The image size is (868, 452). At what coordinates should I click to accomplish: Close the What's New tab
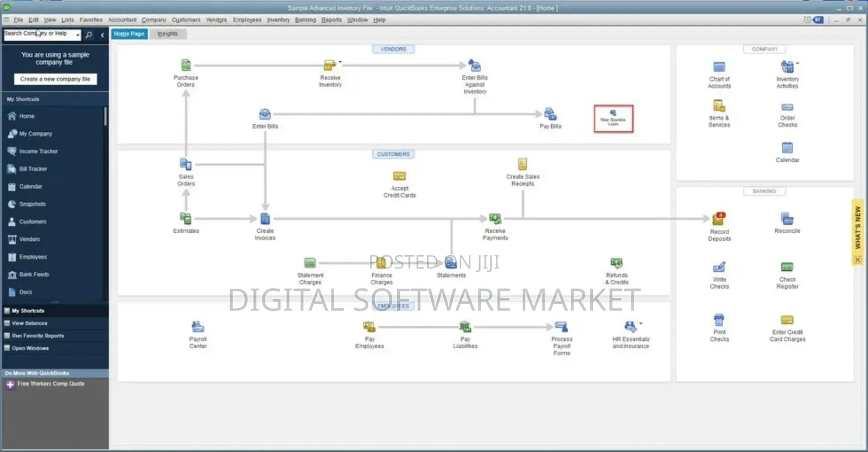coord(858,260)
